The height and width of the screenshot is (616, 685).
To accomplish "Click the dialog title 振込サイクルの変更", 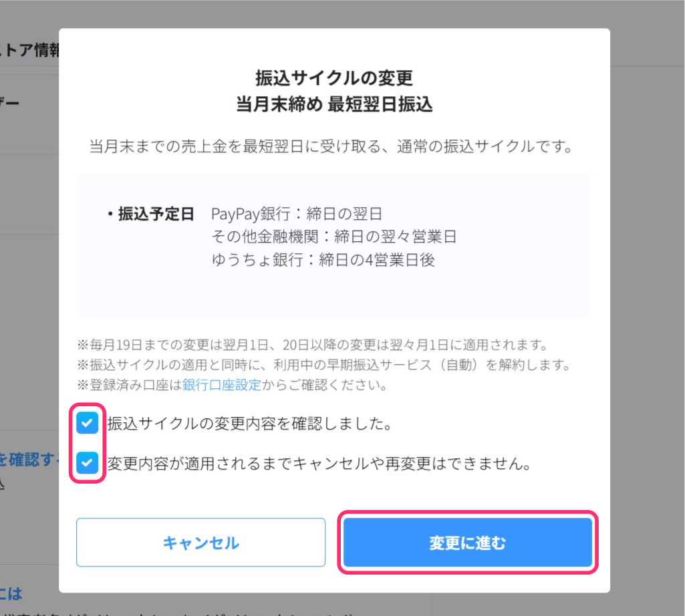I will pos(334,78).
